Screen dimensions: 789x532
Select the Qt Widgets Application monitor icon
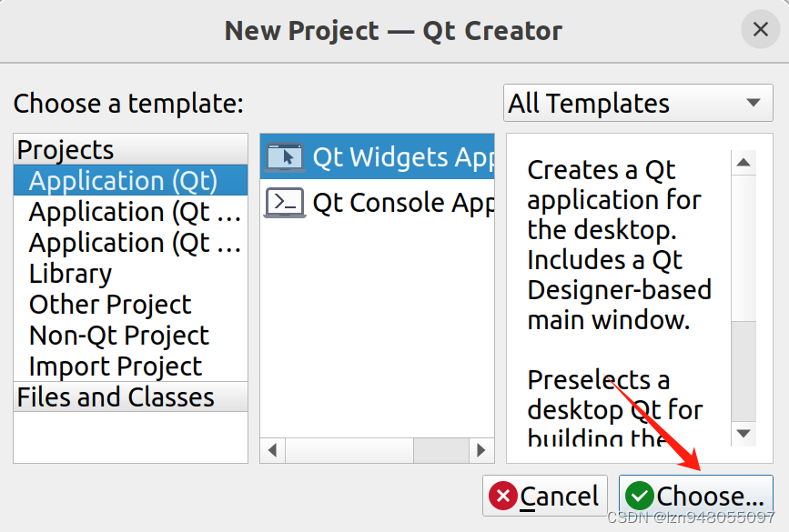tap(285, 157)
